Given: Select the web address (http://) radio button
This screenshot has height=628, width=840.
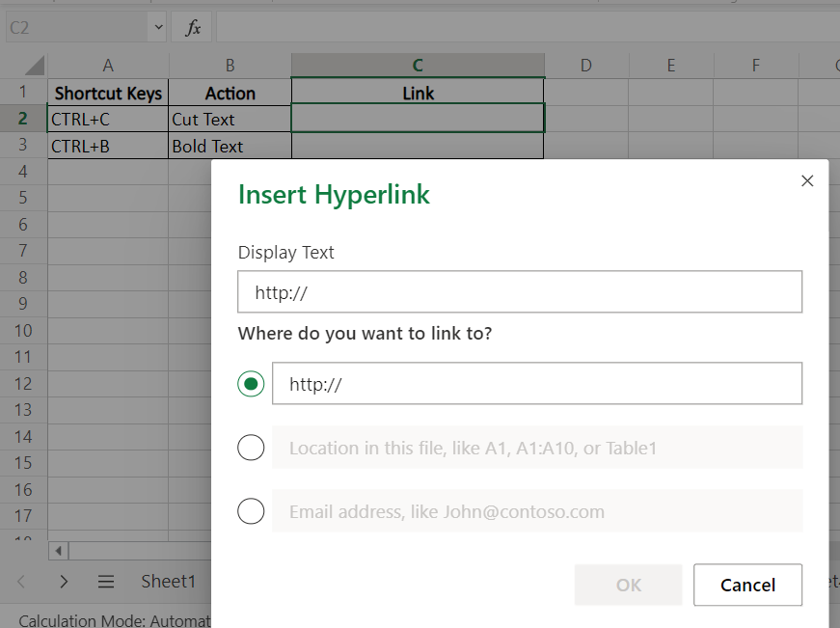Looking at the screenshot, I should [x=251, y=383].
